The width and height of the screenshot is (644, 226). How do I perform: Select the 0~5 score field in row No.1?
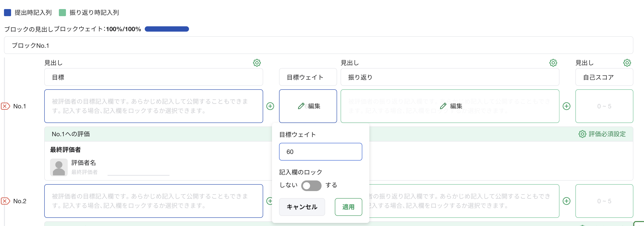coord(604,106)
